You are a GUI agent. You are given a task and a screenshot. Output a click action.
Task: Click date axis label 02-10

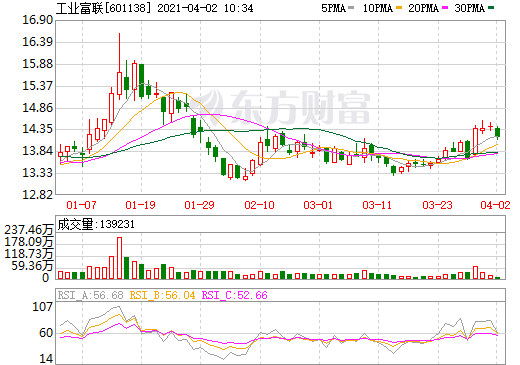pos(259,205)
